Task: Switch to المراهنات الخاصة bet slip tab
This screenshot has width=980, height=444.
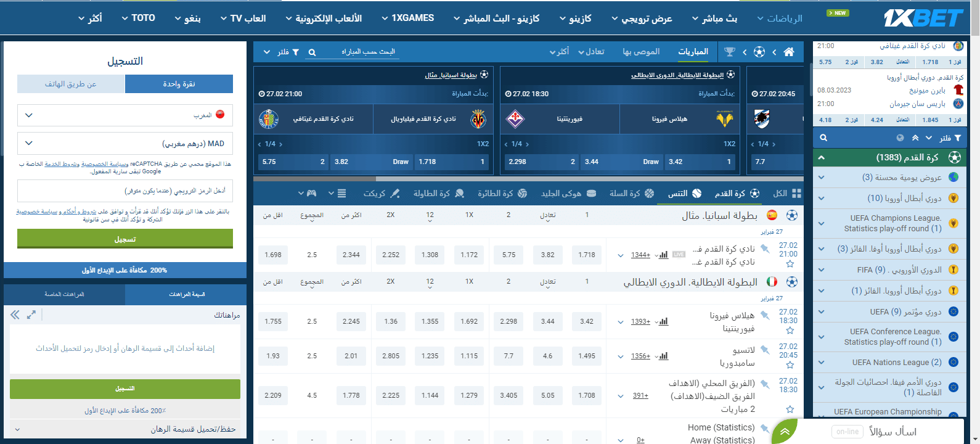Action: pos(65,294)
